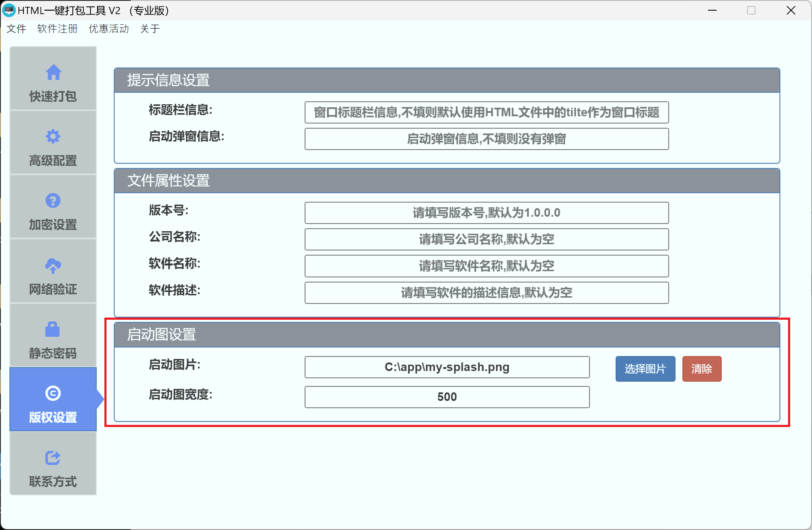
Task: Open 联系方式 via the share icon
Action: click(53, 458)
